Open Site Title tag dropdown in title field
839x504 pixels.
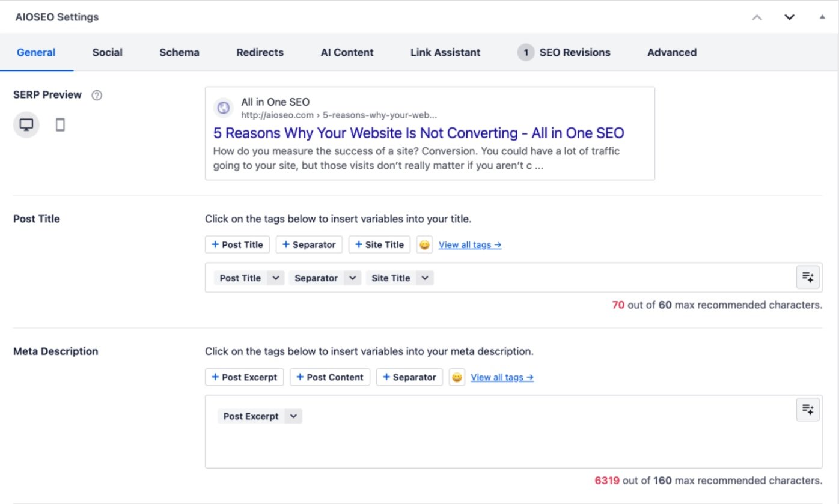(425, 278)
